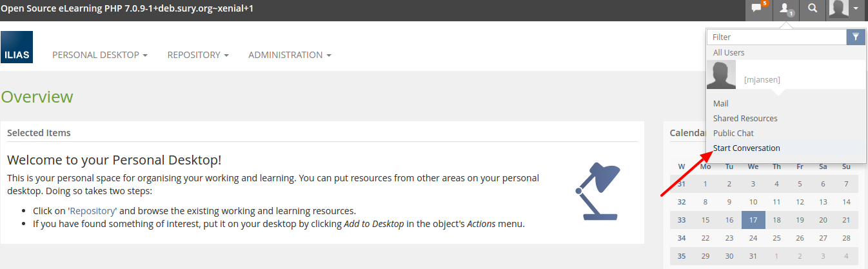868x269 pixels.
Task: Choose Public Chat option
Action: point(733,133)
